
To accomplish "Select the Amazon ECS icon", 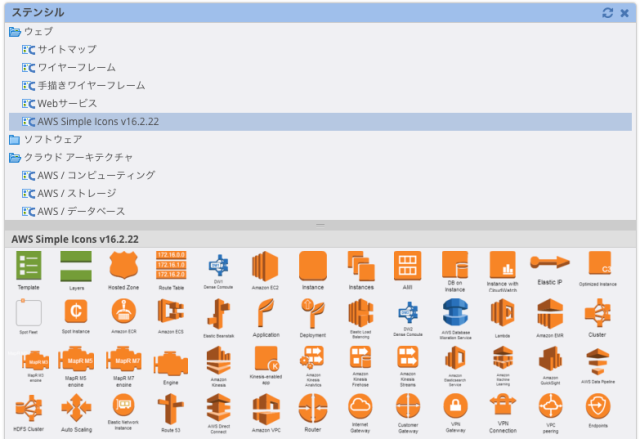I will click(x=171, y=312).
